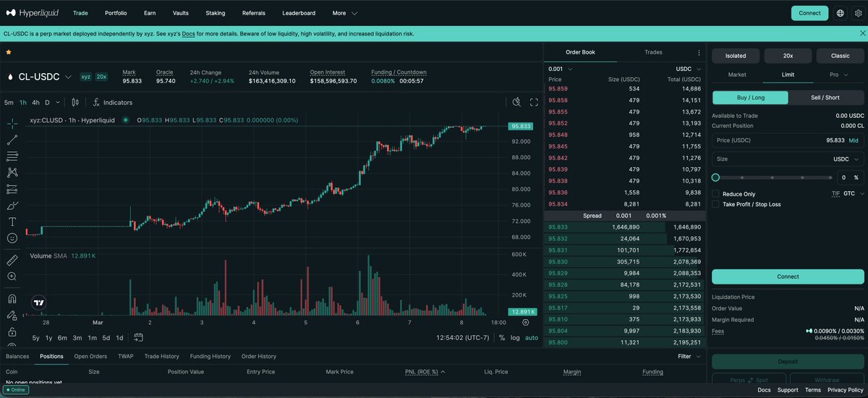
Task: Click the order size percentage slider
Action: [x=772, y=177]
